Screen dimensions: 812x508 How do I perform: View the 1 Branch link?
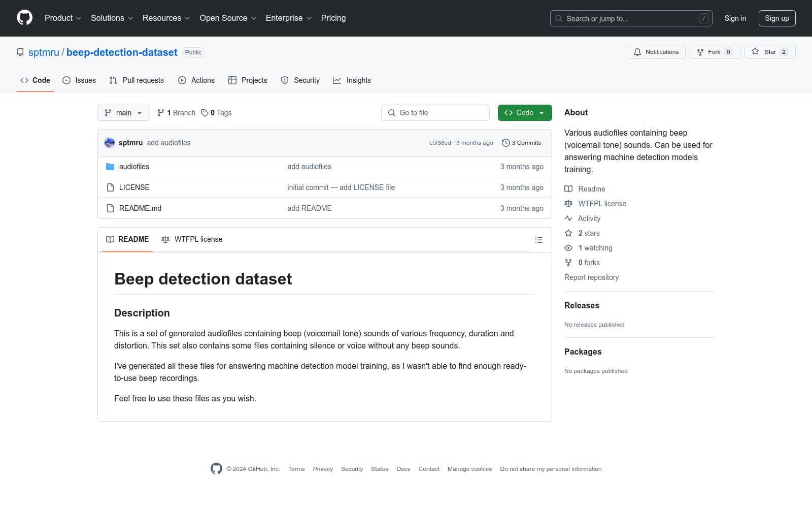(176, 113)
